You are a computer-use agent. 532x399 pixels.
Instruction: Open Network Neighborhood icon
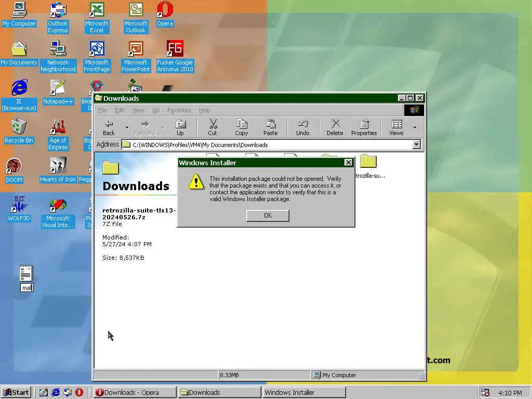click(58, 57)
